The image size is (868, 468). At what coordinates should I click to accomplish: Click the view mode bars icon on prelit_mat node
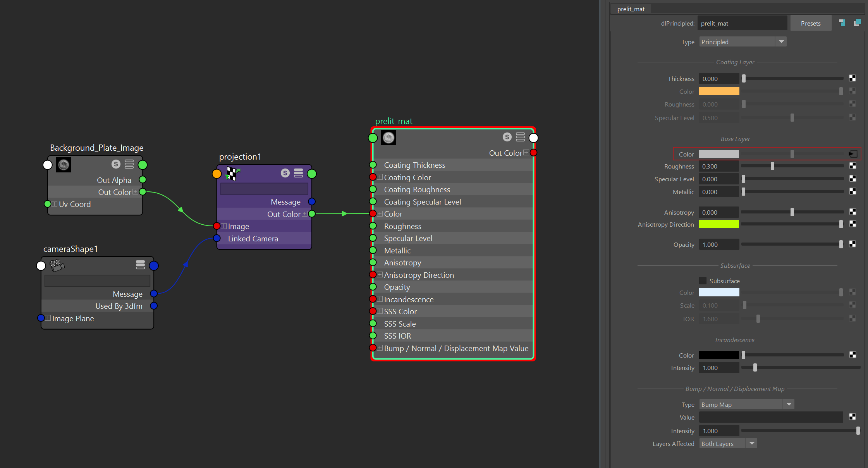click(520, 137)
